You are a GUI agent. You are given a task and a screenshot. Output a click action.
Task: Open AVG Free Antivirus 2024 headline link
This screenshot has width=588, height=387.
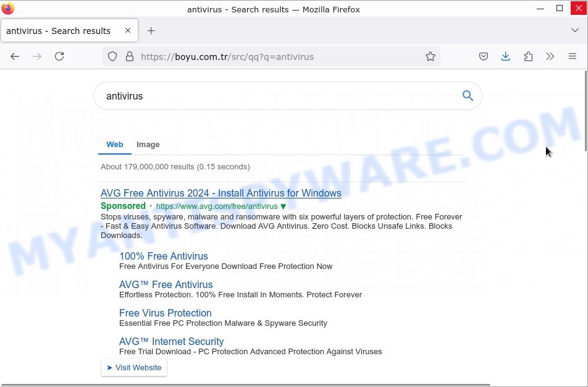(x=221, y=193)
